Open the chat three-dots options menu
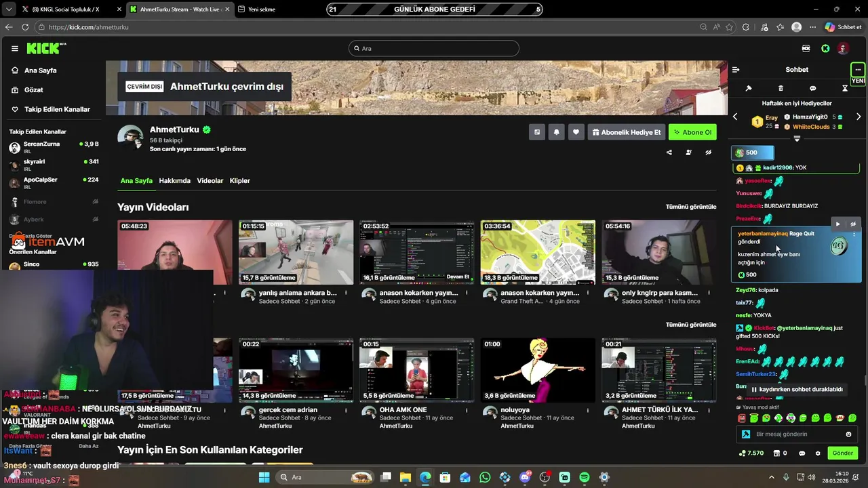Viewport: 868px width, 488px height. 858,69
